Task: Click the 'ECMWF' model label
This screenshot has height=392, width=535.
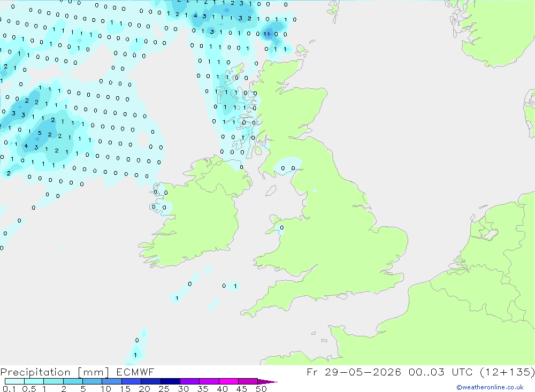Action: tap(135, 372)
